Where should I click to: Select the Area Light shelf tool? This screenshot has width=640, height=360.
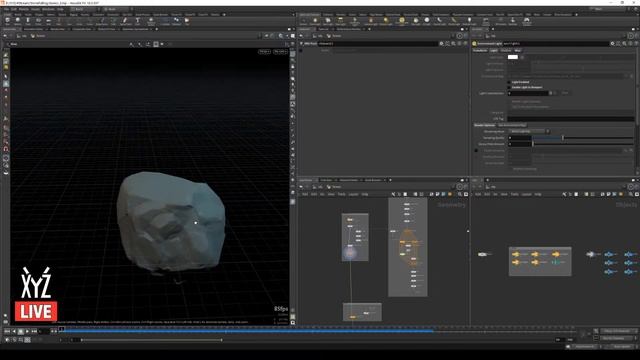[x=340, y=21]
